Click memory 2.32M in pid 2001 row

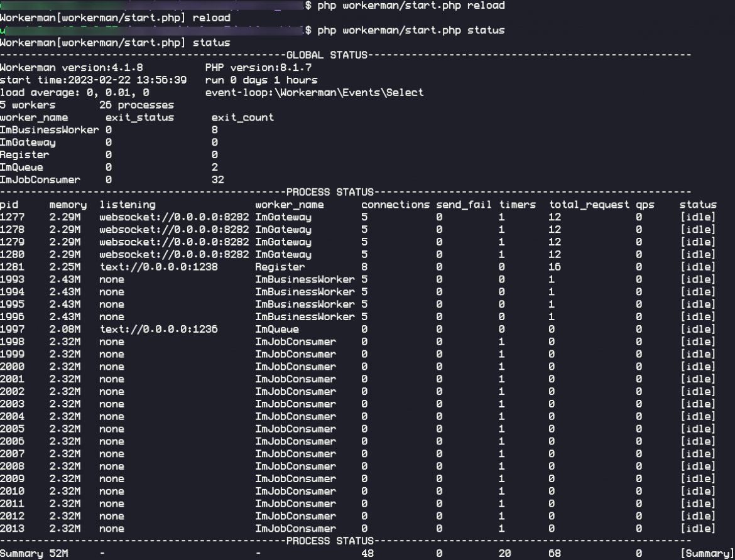tap(65, 379)
